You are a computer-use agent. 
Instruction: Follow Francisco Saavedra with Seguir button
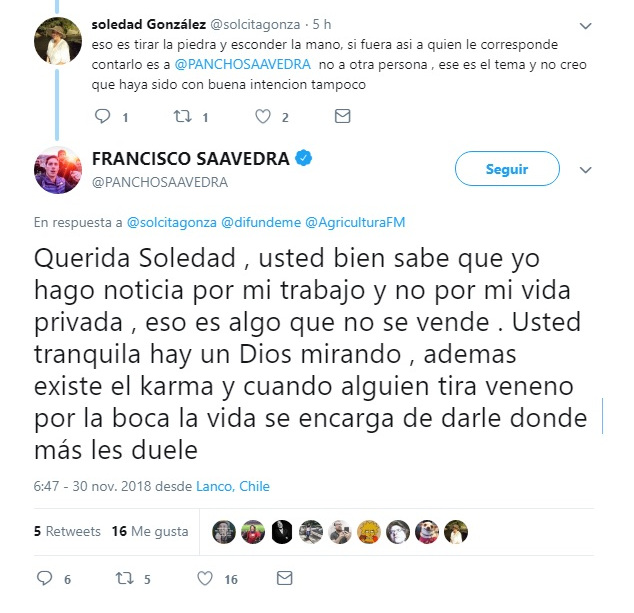507,169
